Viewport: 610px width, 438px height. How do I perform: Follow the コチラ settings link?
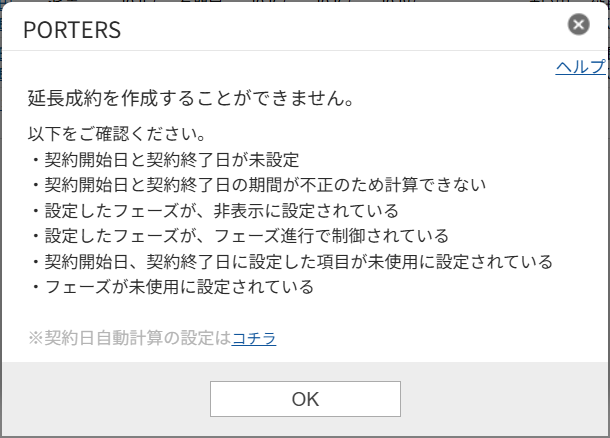click(x=254, y=338)
